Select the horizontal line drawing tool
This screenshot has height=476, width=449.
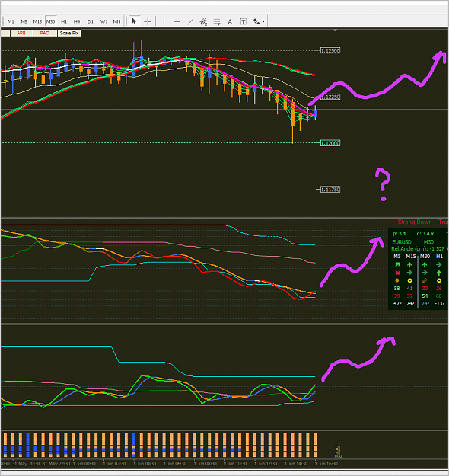[177, 21]
